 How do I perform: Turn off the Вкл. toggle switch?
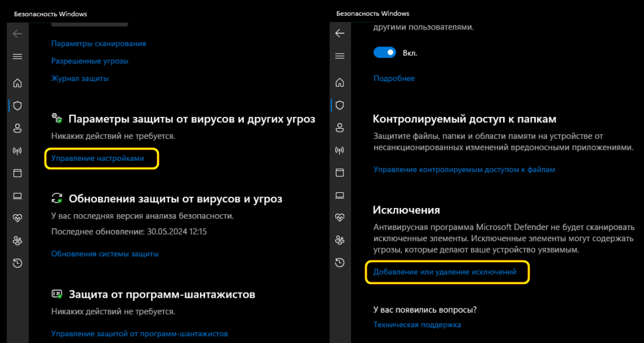384,53
